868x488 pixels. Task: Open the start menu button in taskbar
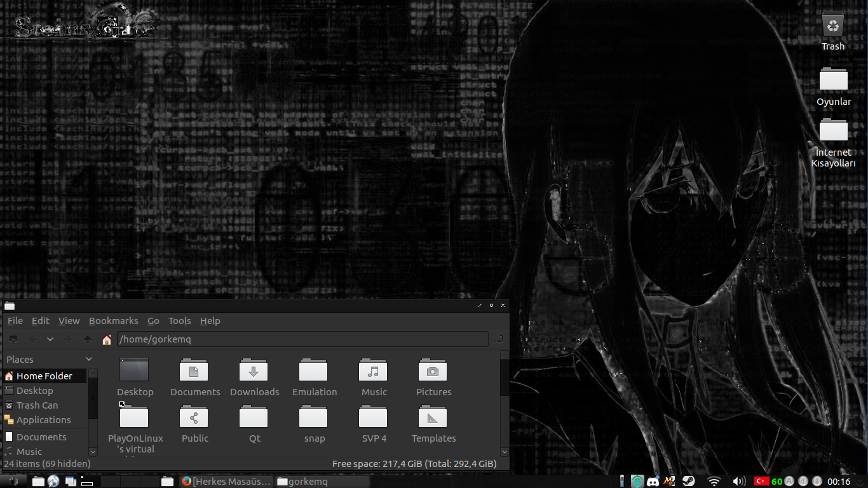point(13,481)
